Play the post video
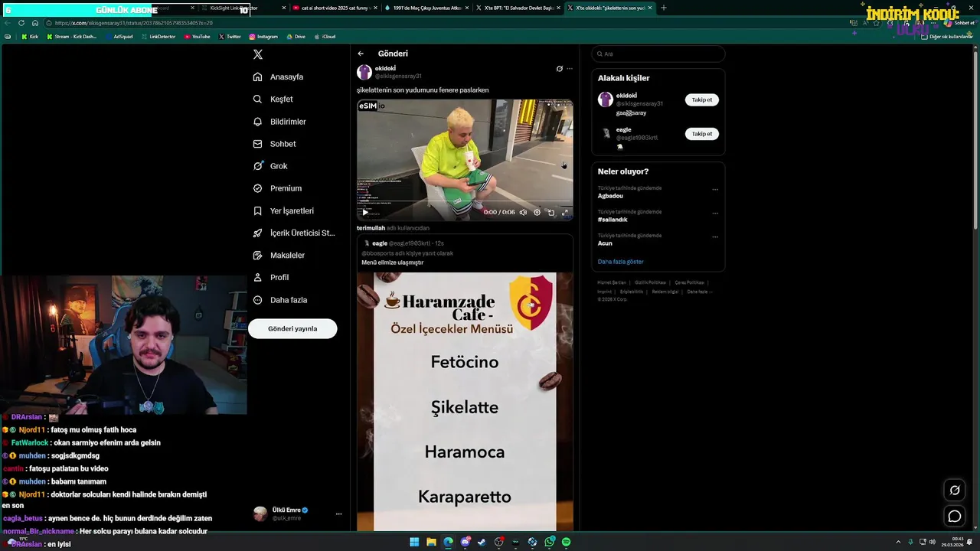Image resolution: width=980 pixels, height=551 pixels. point(365,212)
